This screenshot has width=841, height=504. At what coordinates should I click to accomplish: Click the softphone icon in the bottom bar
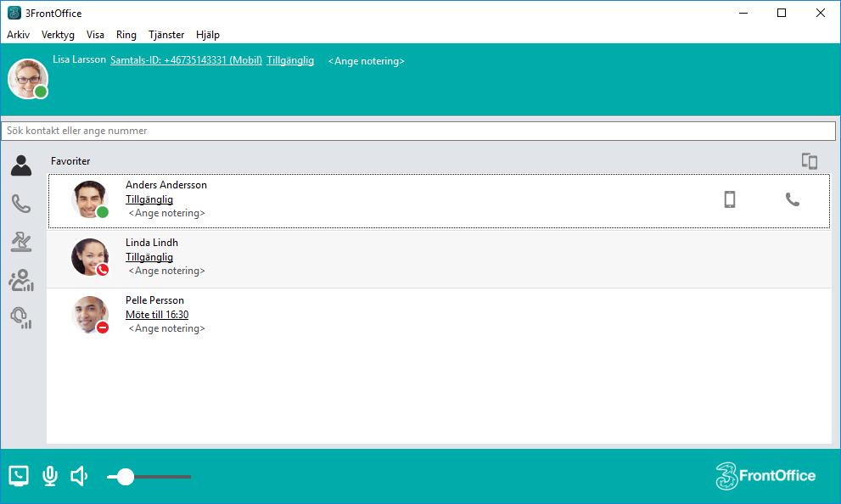(x=19, y=476)
